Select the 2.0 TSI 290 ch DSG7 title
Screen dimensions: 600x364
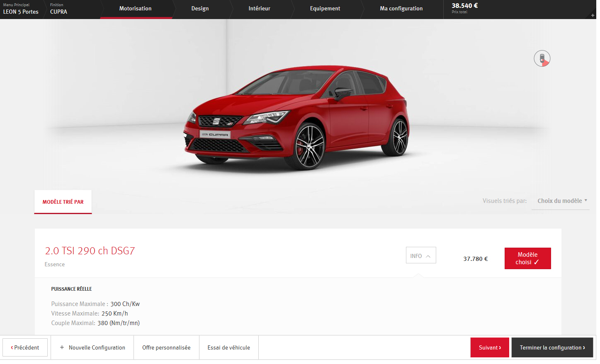coord(90,251)
